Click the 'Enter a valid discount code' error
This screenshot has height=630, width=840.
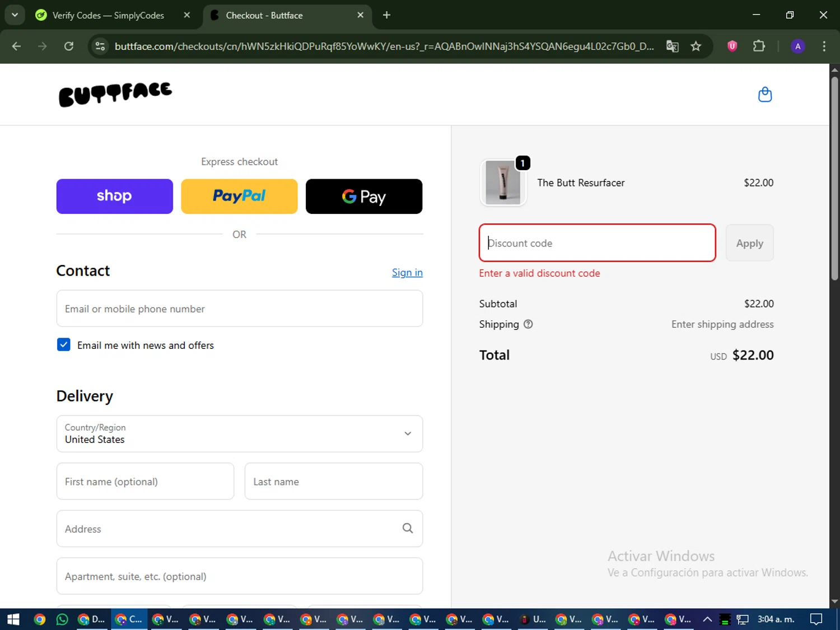point(539,273)
